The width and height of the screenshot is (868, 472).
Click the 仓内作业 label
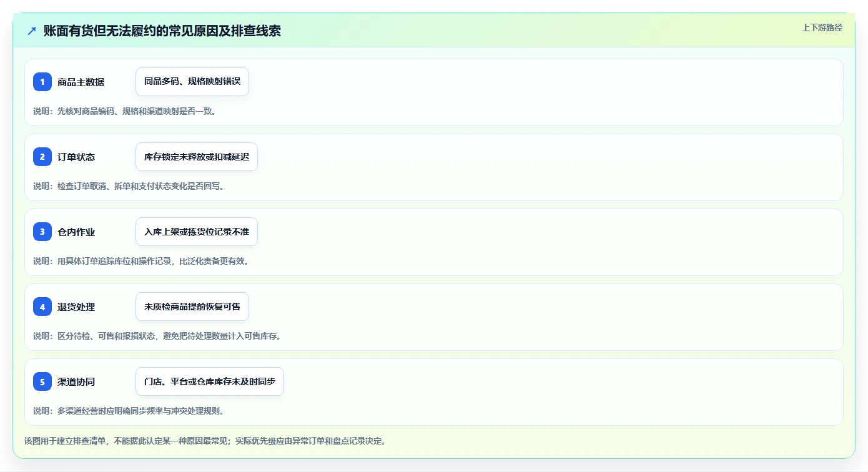point(76,232)
